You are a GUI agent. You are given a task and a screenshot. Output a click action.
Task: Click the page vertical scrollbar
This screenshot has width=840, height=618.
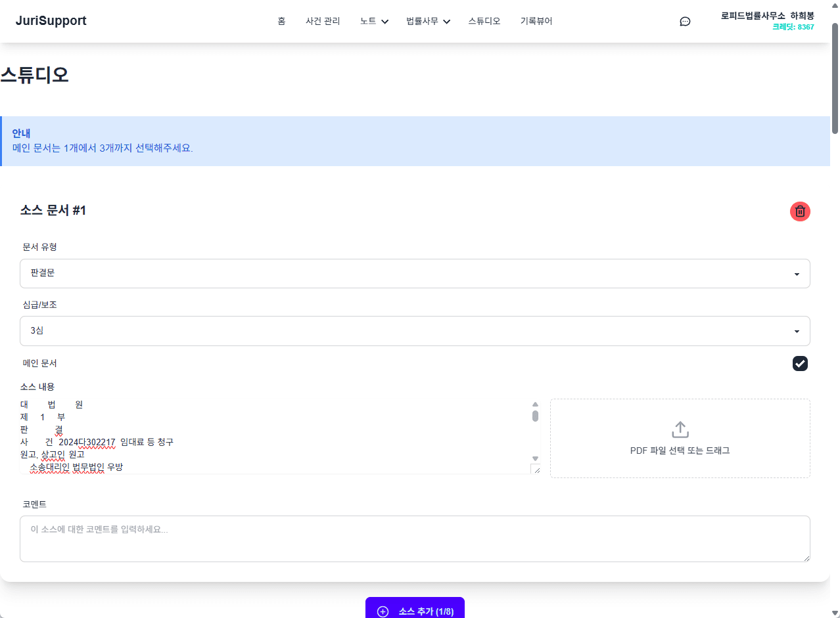[835, 79]
